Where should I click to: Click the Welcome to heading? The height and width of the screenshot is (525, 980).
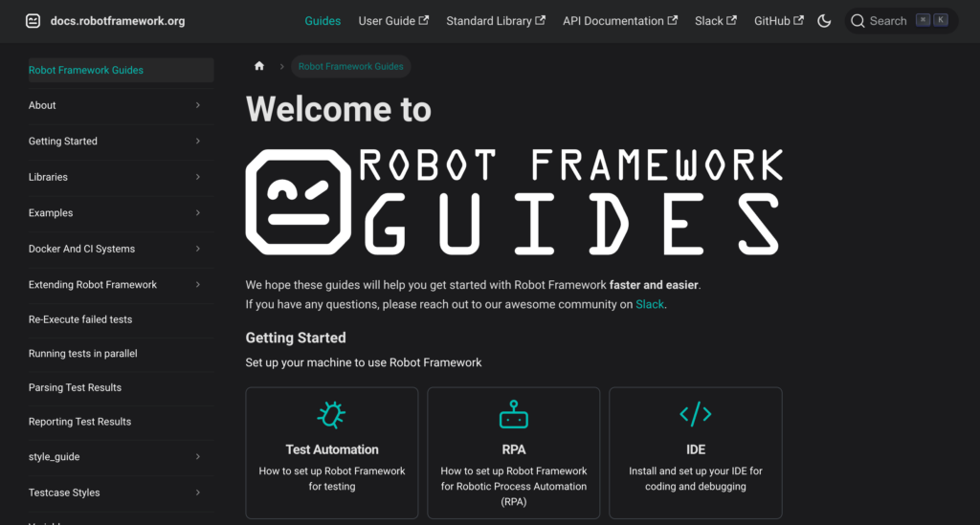coord(338,109)
